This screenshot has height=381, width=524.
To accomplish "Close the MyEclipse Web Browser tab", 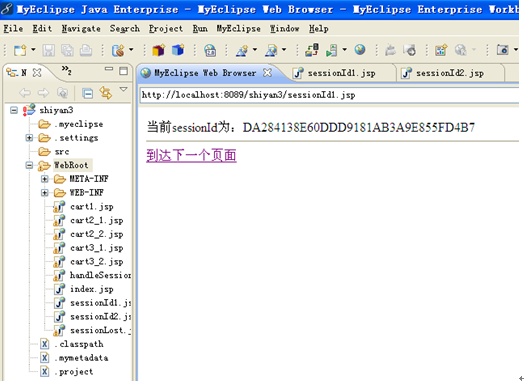I will [267, 73].
